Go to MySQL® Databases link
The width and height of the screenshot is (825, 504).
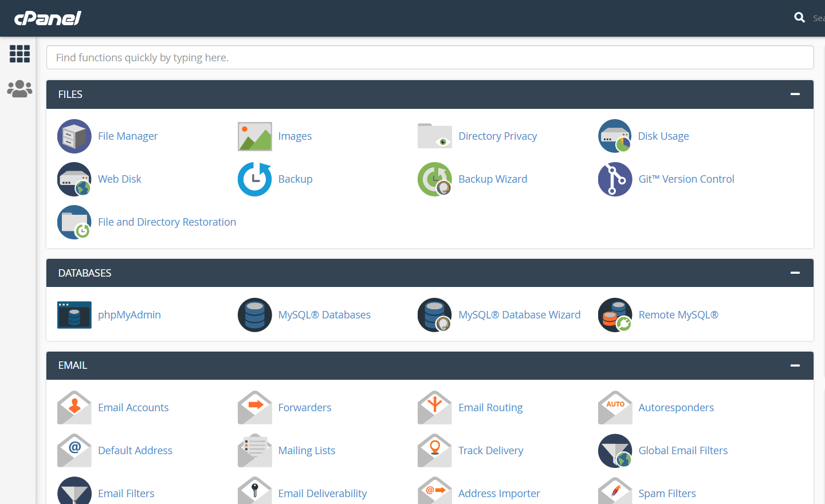pos(324,315)
